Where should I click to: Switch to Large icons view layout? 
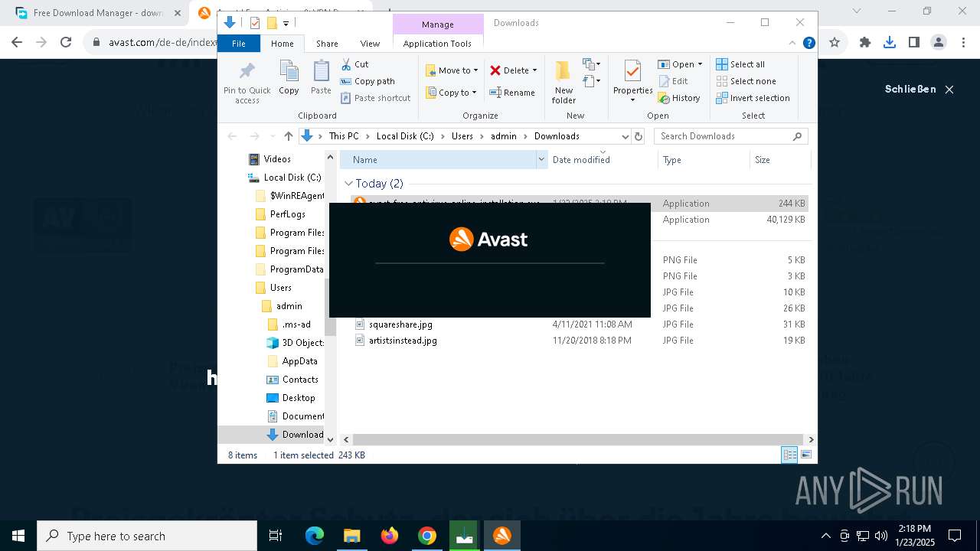pos(805,455)
